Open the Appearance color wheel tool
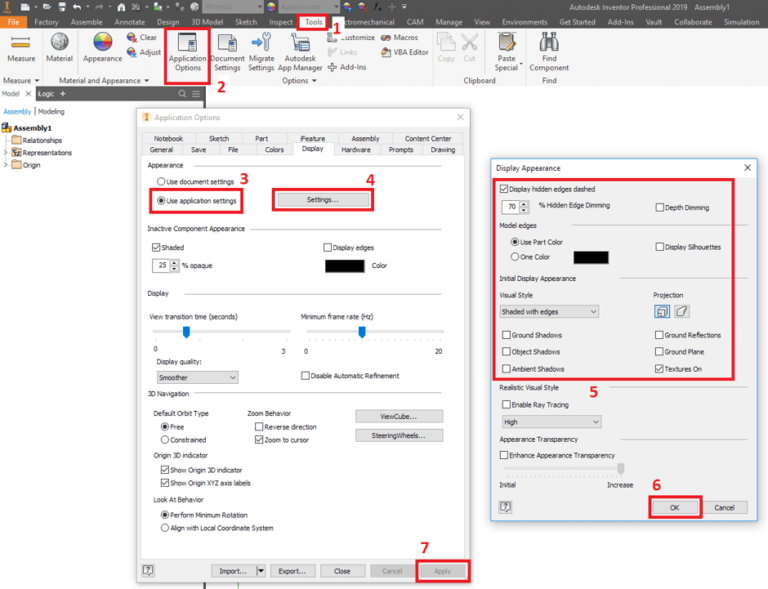This screenshot has height=589, width=768. tap(102, 48)
